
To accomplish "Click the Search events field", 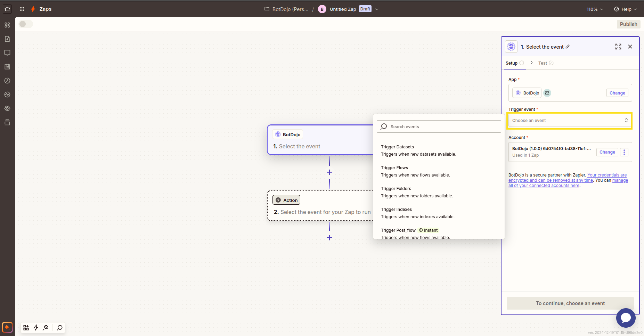I will click(439, 126).
